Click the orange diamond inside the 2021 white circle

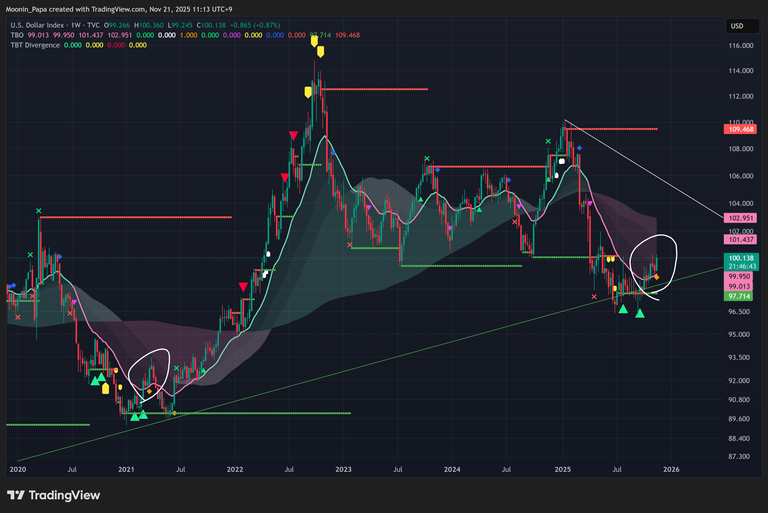[150, 391]
